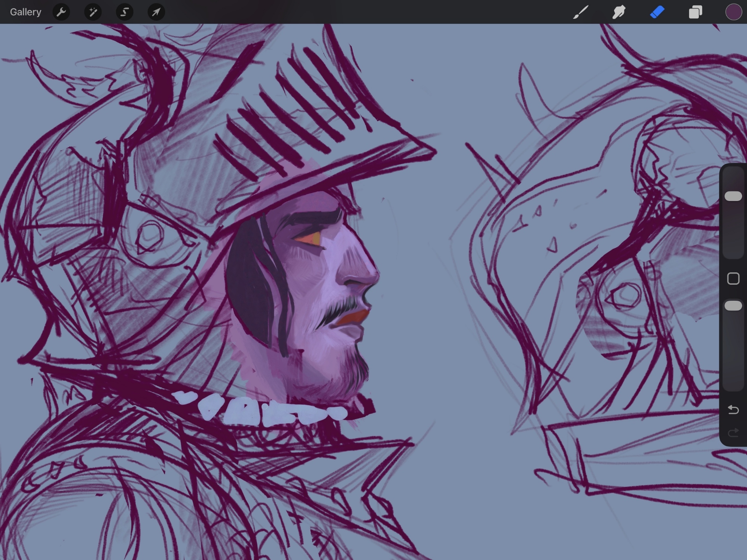Activate the Selection S-shaped tool
Viewport: 747px width, 560px height.
[x=124, y=12]
